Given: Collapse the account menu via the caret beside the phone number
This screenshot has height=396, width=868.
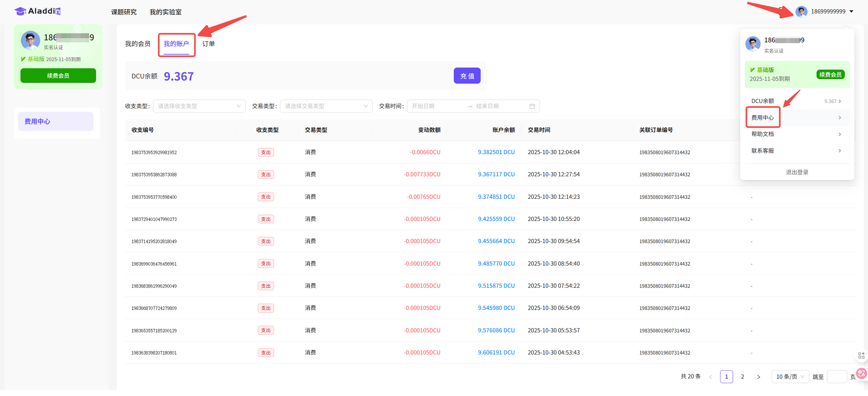Looking at the screenshot, I should point(852,12).
